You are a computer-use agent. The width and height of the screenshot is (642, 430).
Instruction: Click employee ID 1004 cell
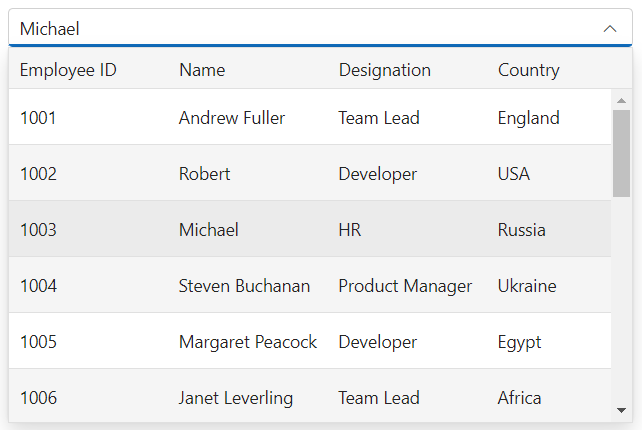pos(38,286)
